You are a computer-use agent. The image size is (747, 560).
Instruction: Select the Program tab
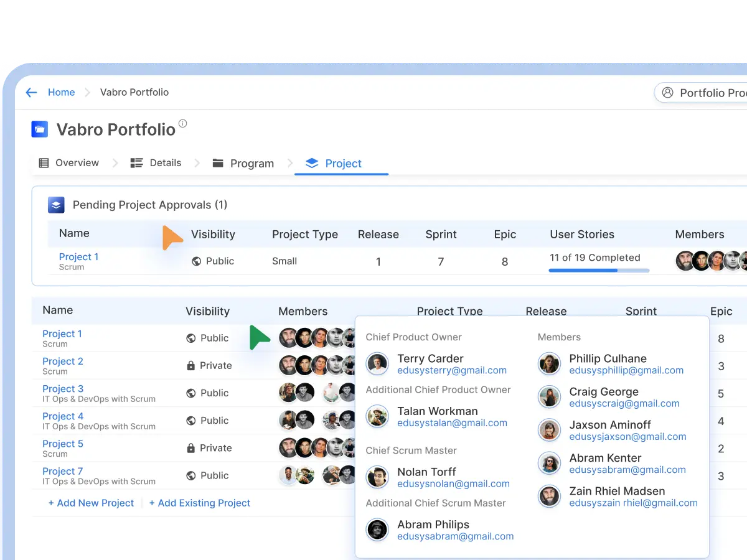(x=243, y=164)
